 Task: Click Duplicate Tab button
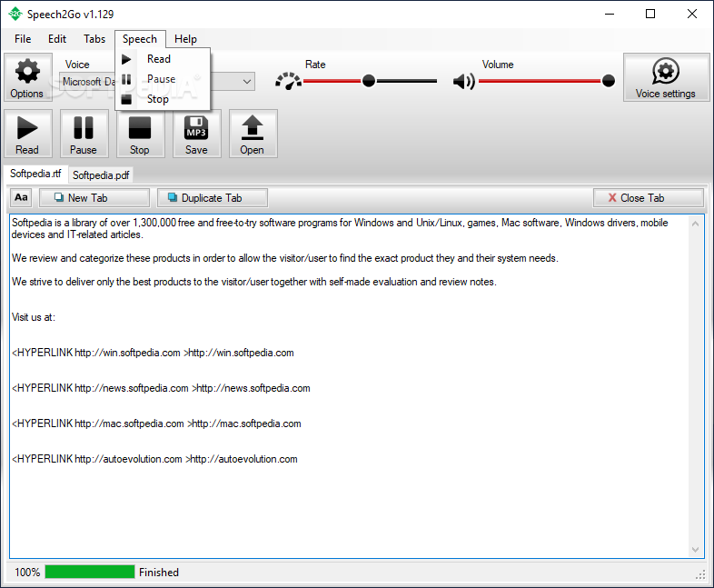[213, 198]
